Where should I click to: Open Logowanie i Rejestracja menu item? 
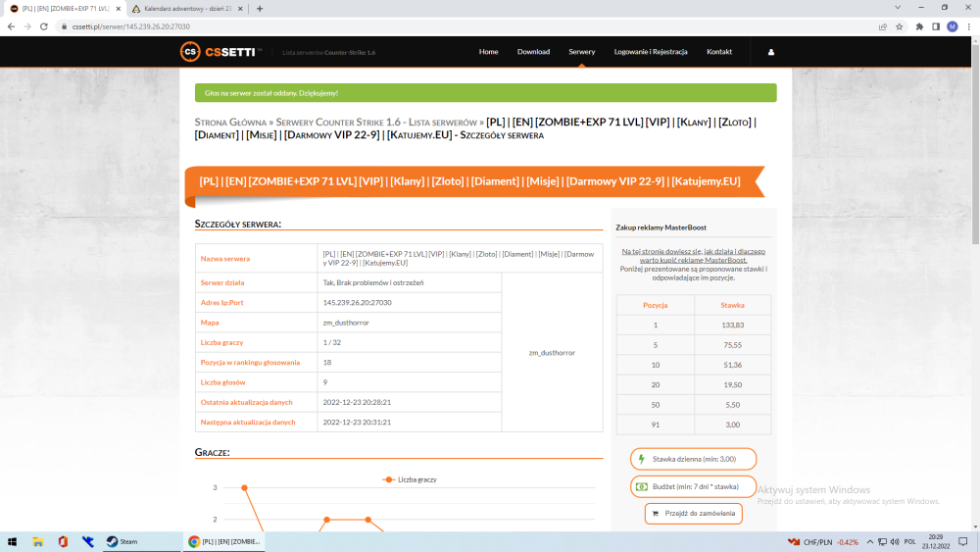(651, 52)
